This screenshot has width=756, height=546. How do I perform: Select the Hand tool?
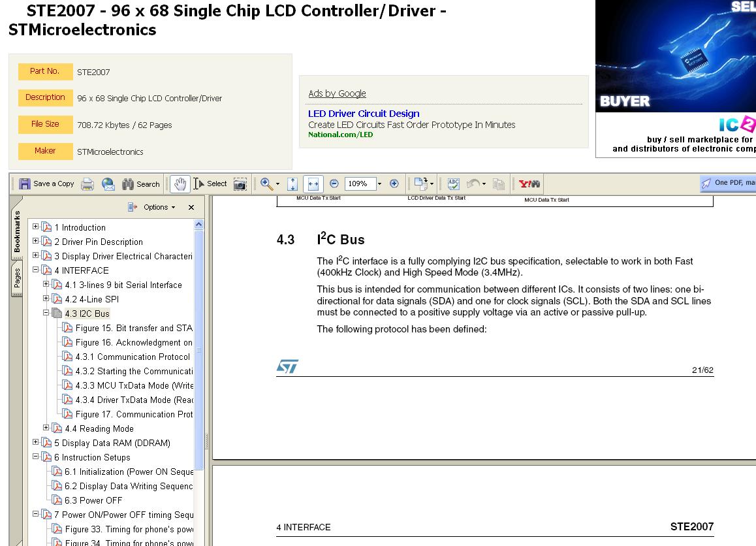(180, 184)
